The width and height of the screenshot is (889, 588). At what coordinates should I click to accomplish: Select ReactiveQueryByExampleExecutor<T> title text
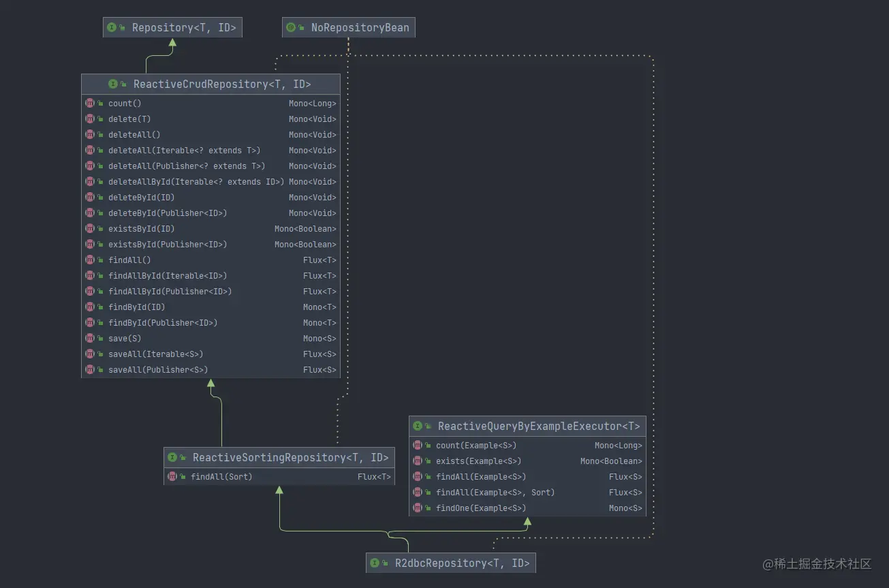pyautogui.click(x=539, y=426)
